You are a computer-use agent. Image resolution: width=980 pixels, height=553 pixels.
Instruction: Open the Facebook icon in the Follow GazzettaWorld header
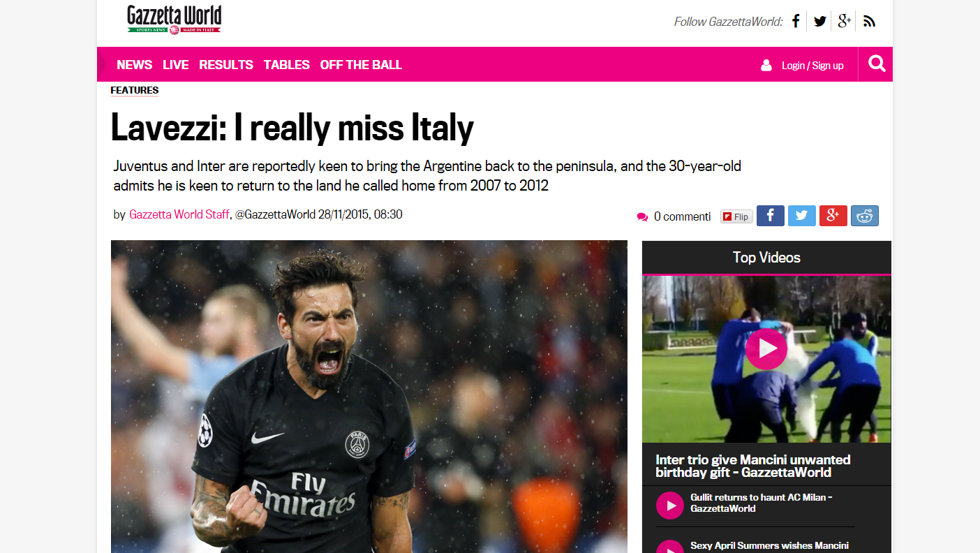point(796,21)
